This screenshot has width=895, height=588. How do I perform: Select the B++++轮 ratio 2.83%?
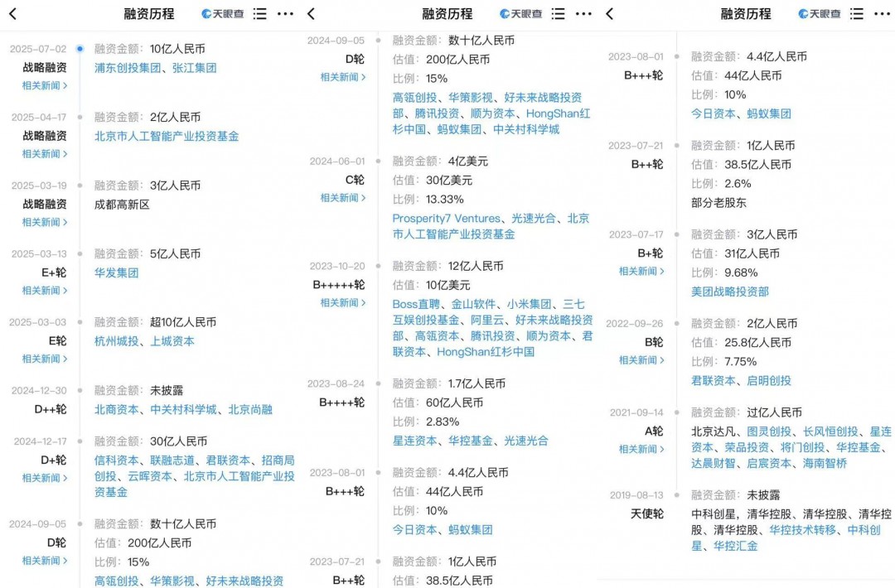tap(443, 422)
